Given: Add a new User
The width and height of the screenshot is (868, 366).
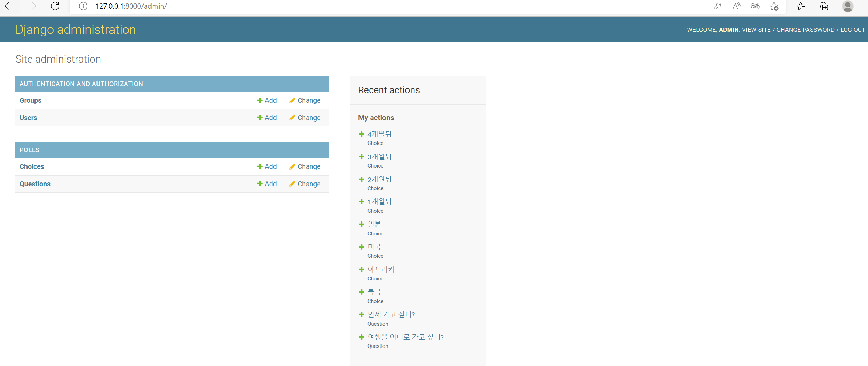Looking at the screenshot, I should pyautogui.click(x=267, y=118).
